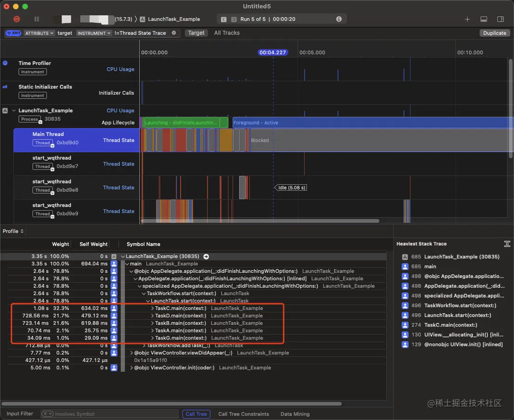This screenshot has width=514, height=420.
Task: Select the Time Profiler track icon
Action: click(x=5, y=63)
